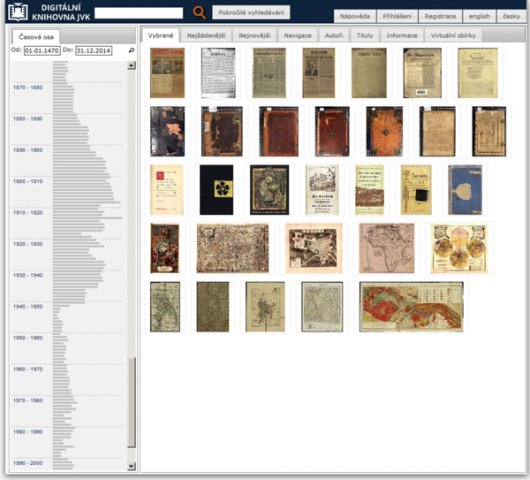This screenshot has width=530, height=480.
Task: Open the orange ornamented book cover thumbnail
Action: pos(384,131)
